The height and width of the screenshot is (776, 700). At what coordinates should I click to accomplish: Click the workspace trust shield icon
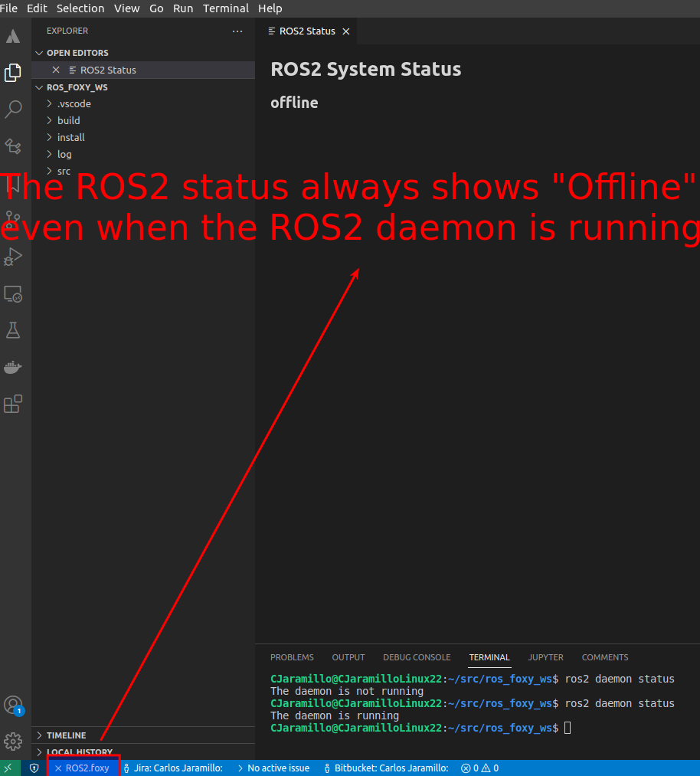click(x=34, y=768)
